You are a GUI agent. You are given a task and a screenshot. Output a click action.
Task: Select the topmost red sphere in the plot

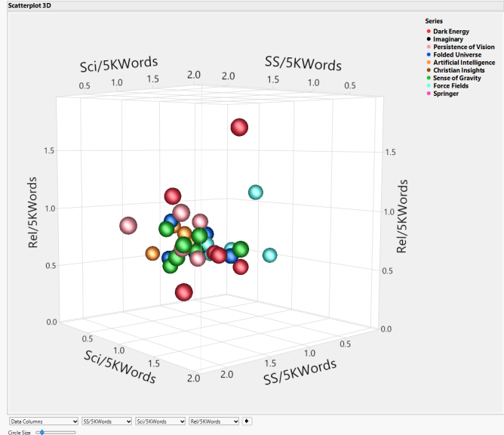[x=239, y=128]
